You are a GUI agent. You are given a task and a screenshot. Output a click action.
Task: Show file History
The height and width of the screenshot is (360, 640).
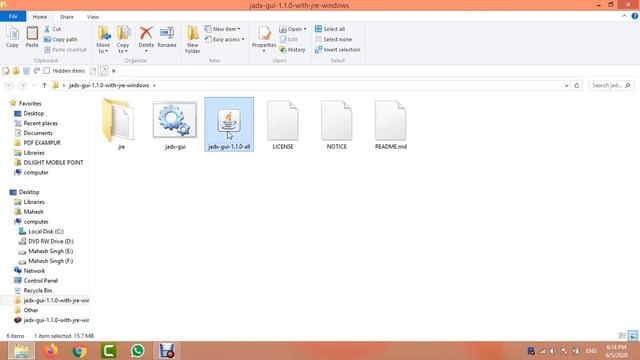(292, 49)
